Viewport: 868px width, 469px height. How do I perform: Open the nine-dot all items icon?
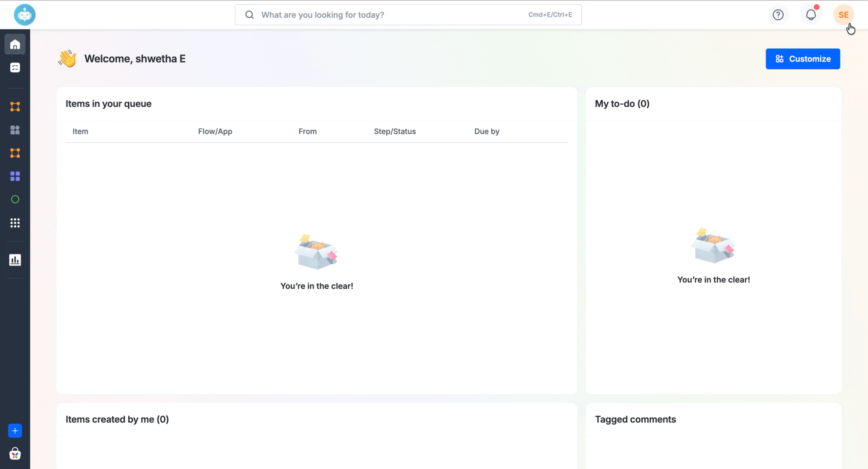(15, 222)
